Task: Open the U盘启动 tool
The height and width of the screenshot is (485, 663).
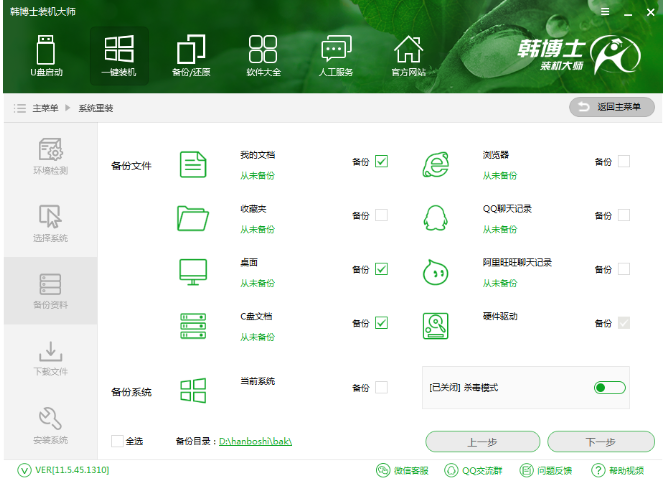Action: pos(46,55)
